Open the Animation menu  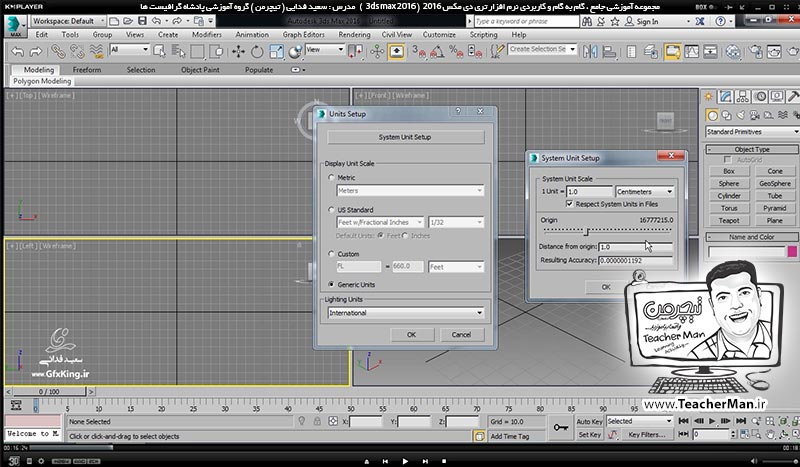pos(252,35)
